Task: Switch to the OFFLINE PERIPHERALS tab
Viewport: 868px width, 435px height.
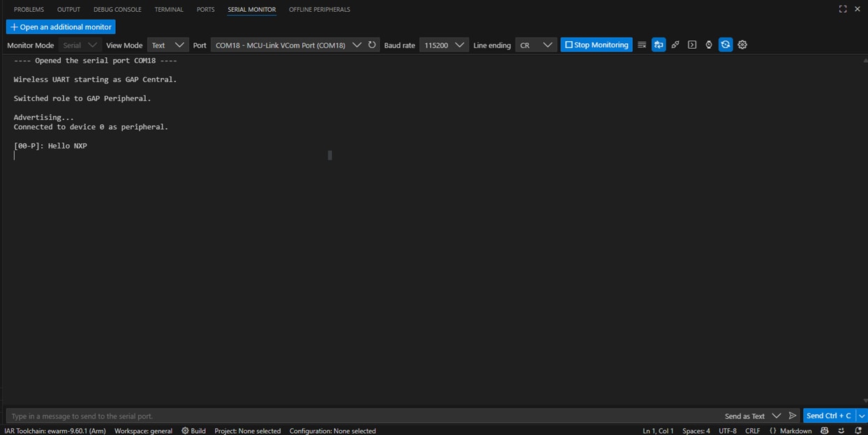Action: 319,9
